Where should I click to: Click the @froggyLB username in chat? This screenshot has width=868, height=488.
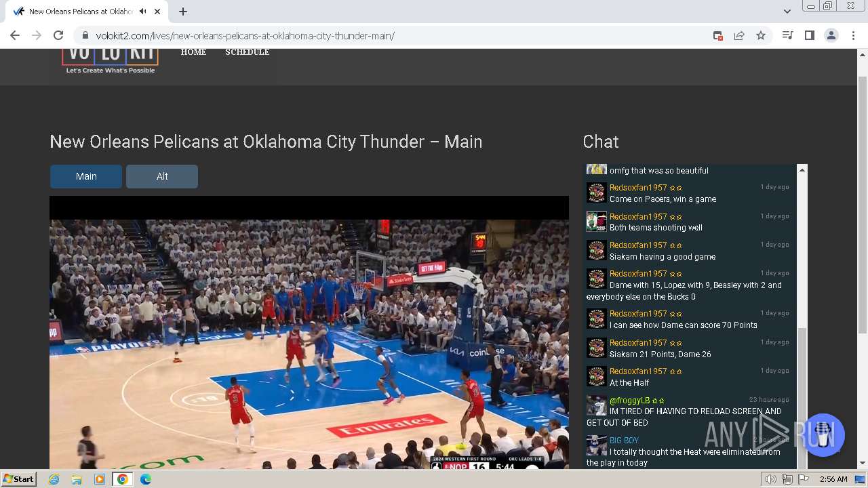(x=629, y=401)
